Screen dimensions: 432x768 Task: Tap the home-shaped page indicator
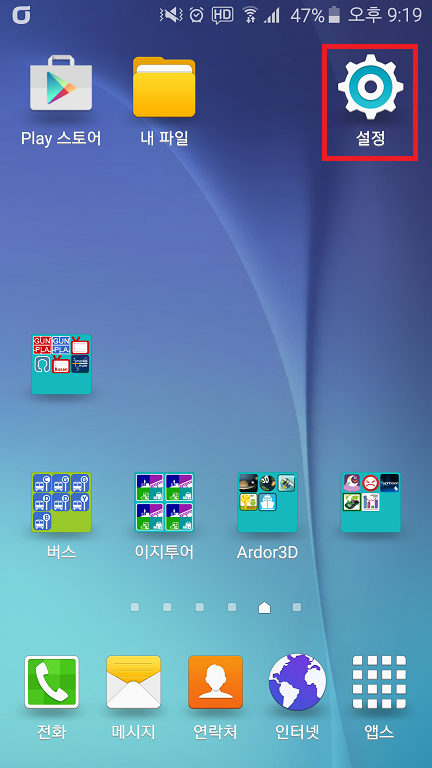tap(264, 607)
